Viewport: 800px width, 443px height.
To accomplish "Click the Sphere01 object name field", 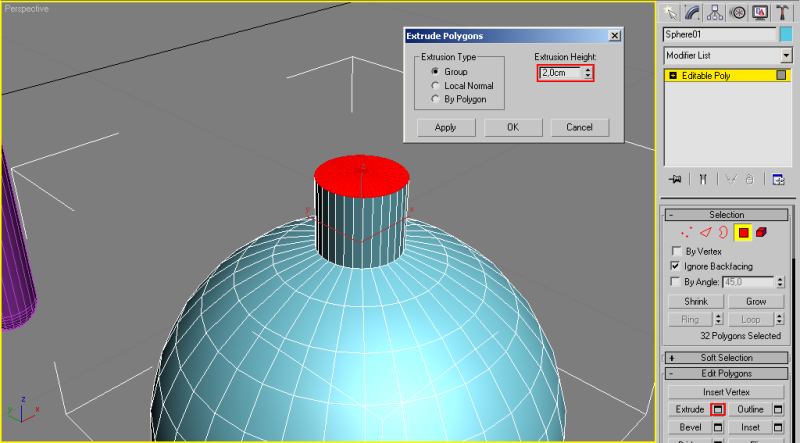I will tap(720, 34).
